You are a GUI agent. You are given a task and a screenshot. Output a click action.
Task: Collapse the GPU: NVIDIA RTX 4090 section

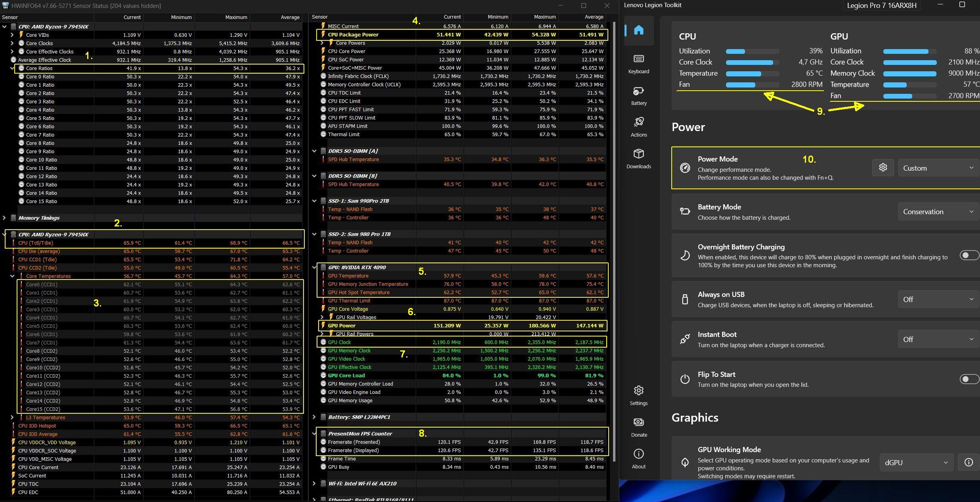click(314, 267)
